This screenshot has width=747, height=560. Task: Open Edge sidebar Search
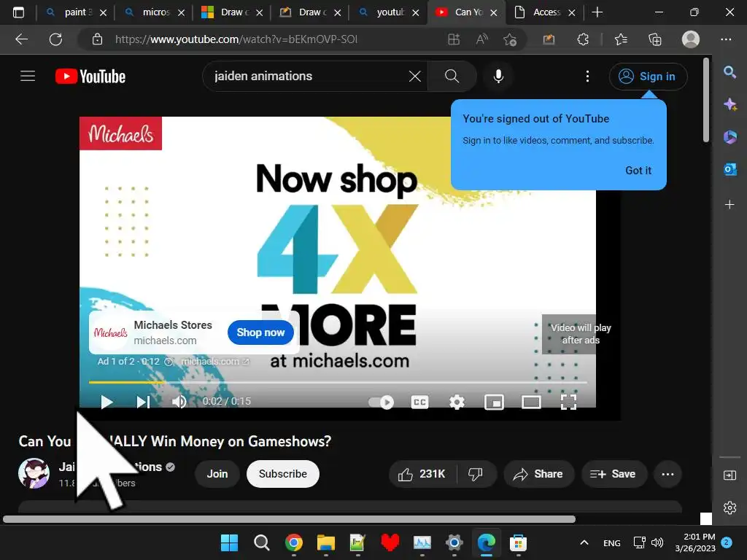729,72
